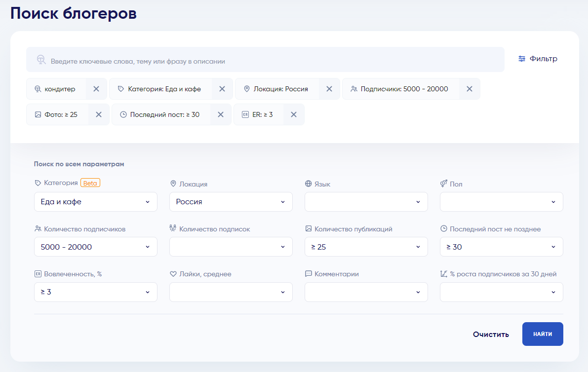588x372 pixels.
Task: Click the "Категория: Еда и кафе" chip text
Action: point(164,89)
